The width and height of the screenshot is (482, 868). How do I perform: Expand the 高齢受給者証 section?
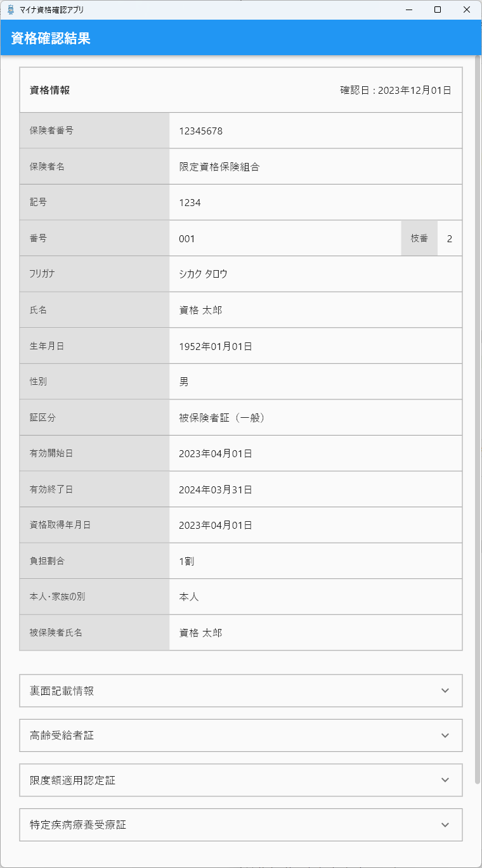pyautogui.click(x=241, y=735)
